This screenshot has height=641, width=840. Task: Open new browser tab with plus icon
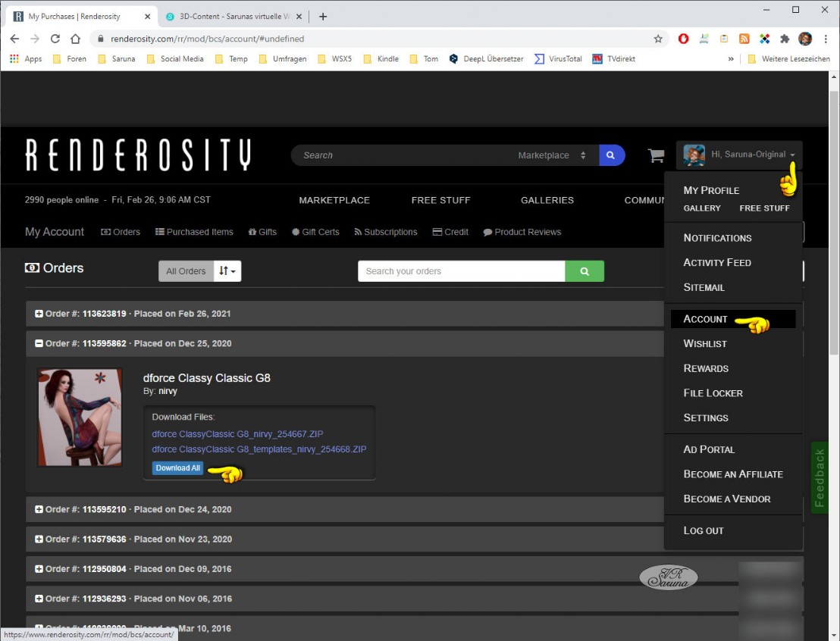pos(322,17)
